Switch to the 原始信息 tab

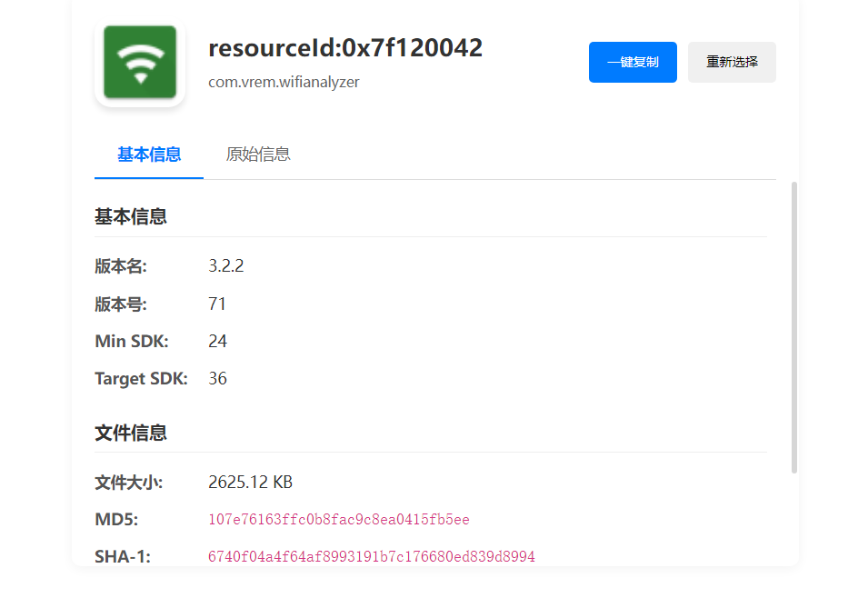pyautogui.click(x=258, y=154)
